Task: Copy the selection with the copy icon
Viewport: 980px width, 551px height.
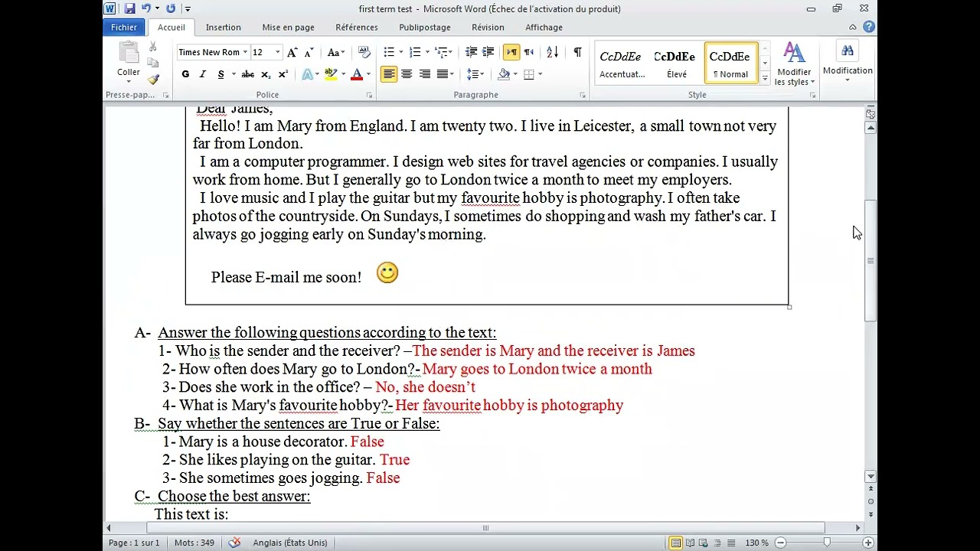Action: pyautogui.click(x=153, y=63)
